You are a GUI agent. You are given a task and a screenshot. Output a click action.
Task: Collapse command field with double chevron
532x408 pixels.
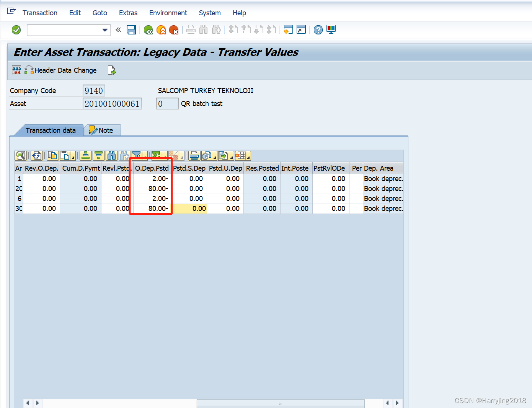pos(119,29)
